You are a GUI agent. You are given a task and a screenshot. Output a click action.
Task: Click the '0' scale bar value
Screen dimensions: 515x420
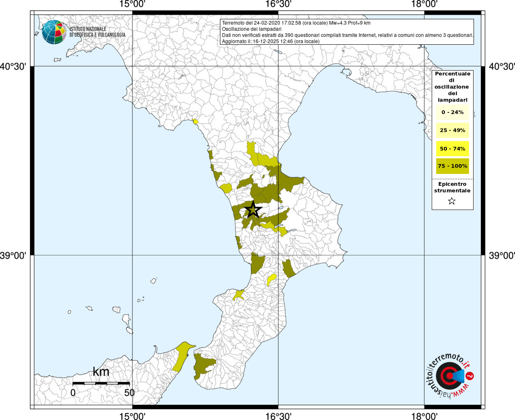tap(73, 393)
